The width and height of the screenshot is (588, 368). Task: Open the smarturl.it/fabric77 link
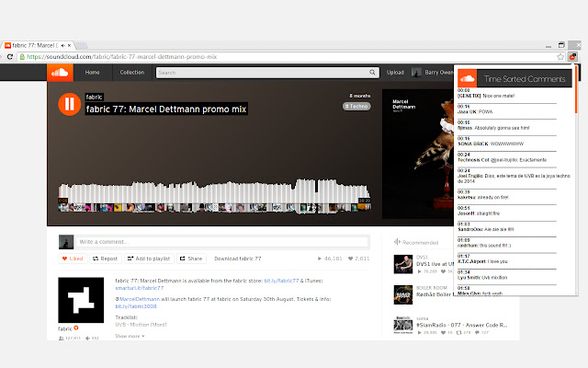click(x=140, y=288)
